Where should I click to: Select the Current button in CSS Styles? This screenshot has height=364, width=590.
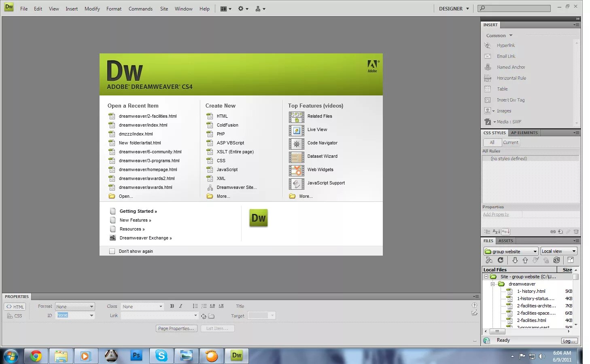tap(511, 142)
